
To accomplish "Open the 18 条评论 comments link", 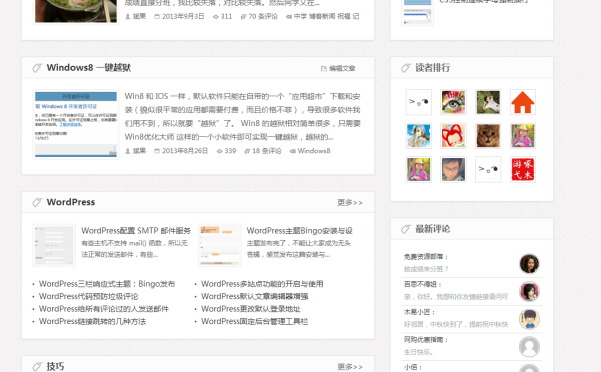I will click(x=266, y=151).
